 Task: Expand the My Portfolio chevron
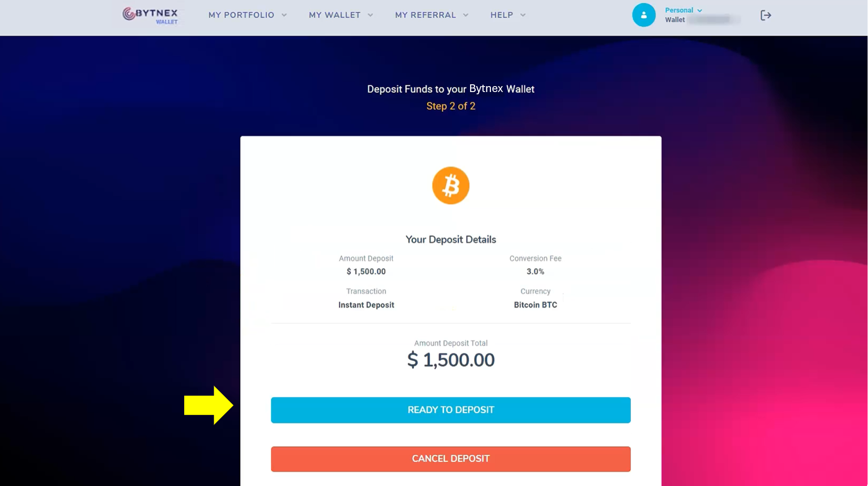pyautogui.click(x=284, y=15)
